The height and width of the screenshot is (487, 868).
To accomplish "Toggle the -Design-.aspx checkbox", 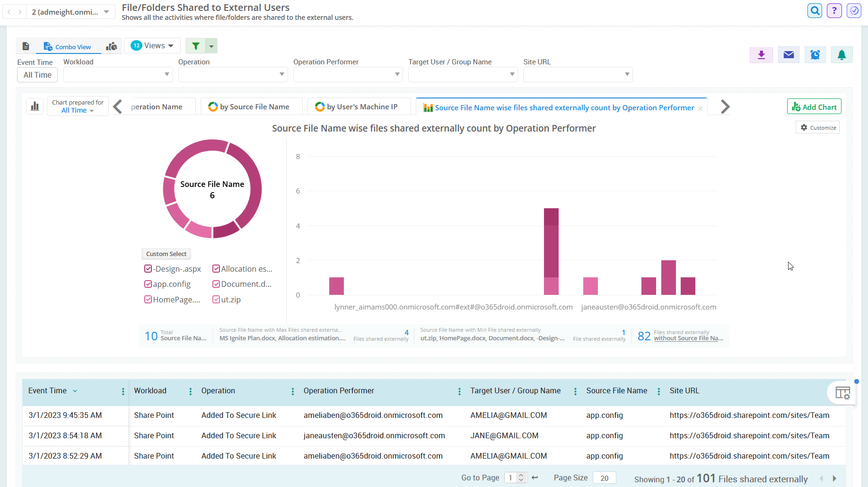I will pos(148,268).
